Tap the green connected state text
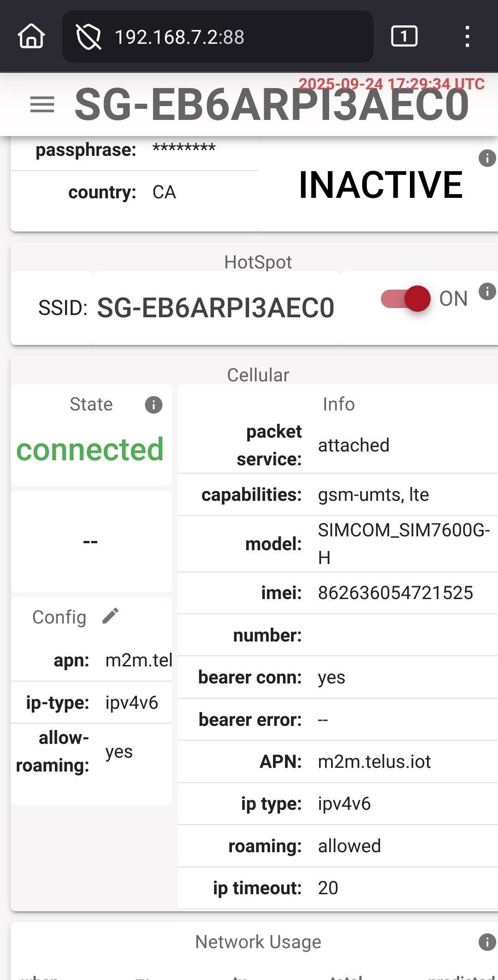The image size is (498, 980). tap(90, 449)
